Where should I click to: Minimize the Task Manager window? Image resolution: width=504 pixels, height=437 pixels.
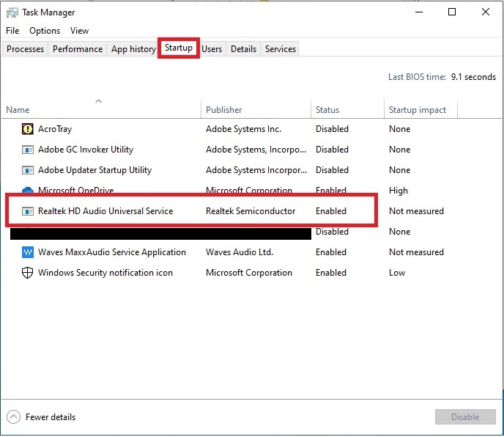point(419,12)
